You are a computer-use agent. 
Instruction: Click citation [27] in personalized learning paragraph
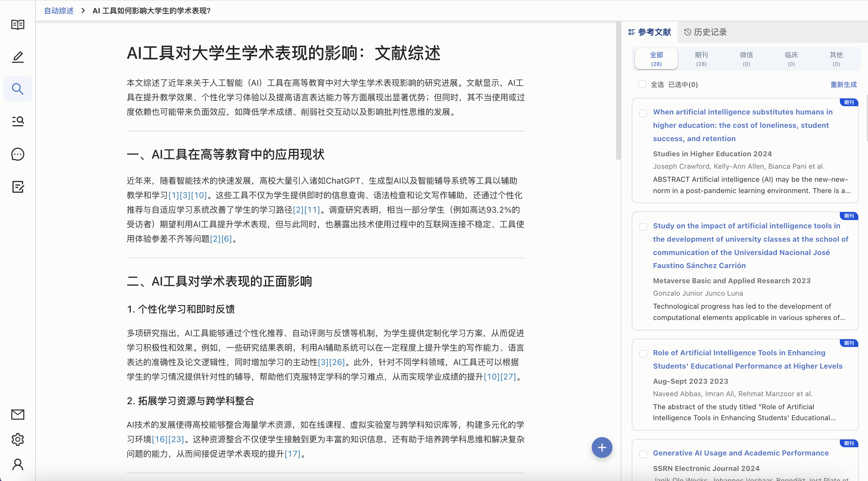[x=508, y=377]
